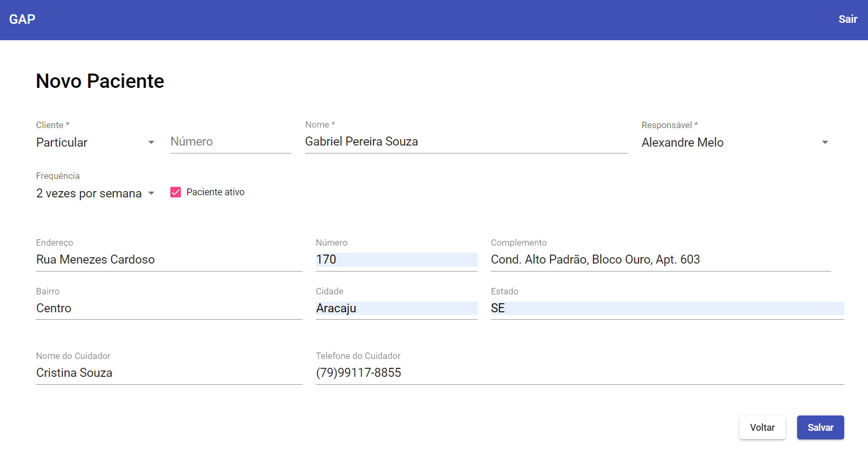Click the Paciente ativo label text
The height and width of the screenshot is (452, 868).
pos(215,192)
